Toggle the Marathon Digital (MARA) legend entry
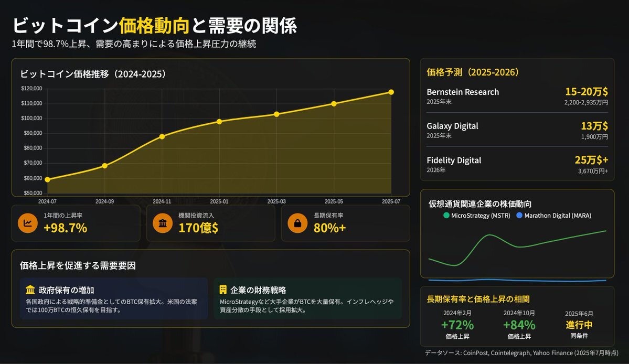 (x=553, y=215)
